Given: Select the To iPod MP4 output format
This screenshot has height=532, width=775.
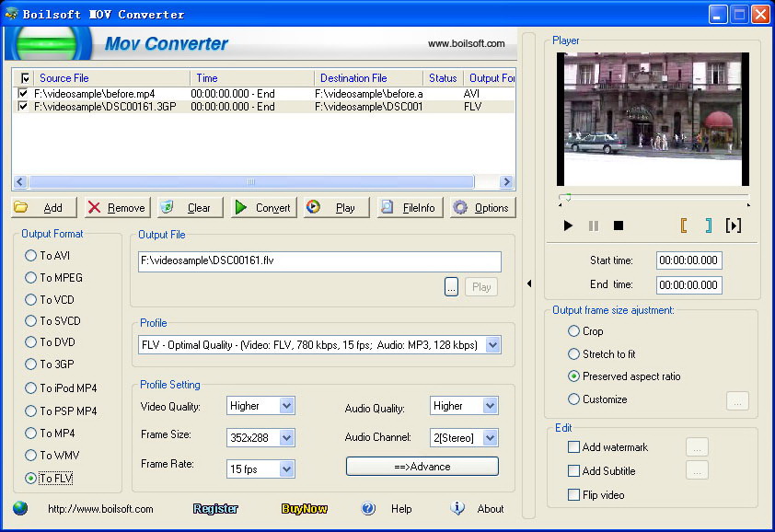Looking at the screenshot, I should point(31,388).
